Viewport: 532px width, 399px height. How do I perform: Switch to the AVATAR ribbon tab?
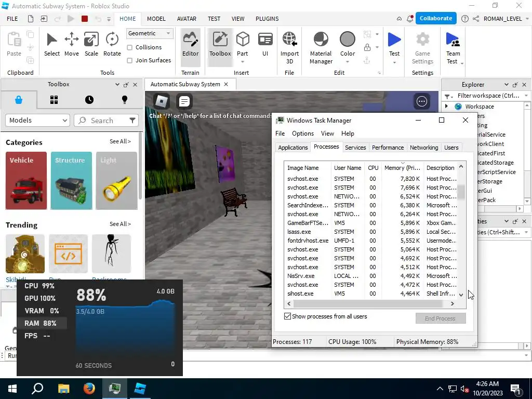[187, 19]
